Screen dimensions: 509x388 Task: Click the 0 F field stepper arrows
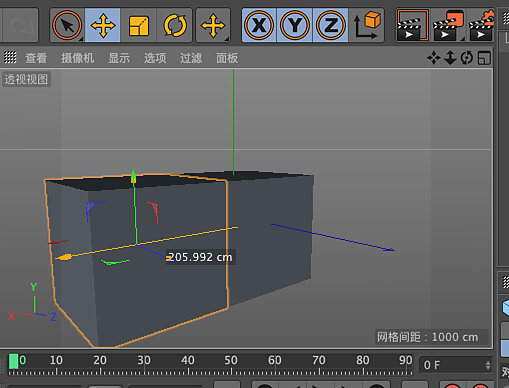(x=488, y=365)
